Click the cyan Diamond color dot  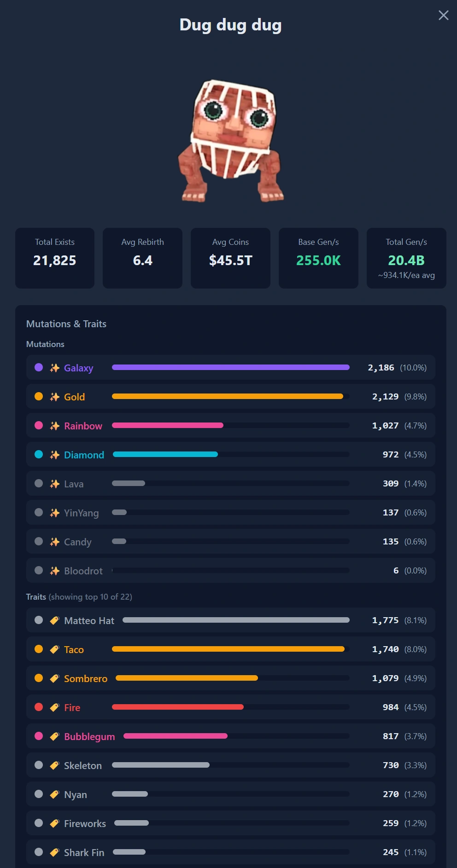(39, 454)
